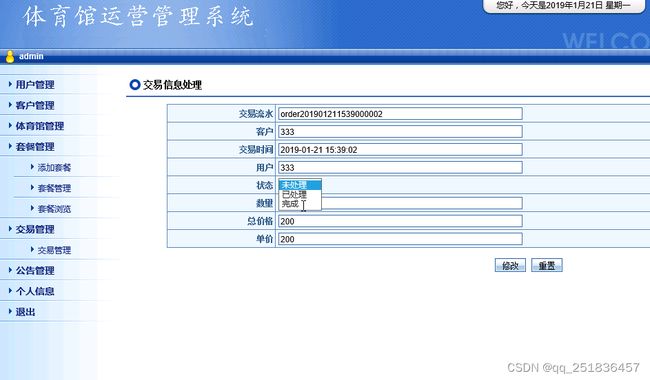Click the 客户 input field
This screenshot has width=650, height=380.
coord(400,132)
